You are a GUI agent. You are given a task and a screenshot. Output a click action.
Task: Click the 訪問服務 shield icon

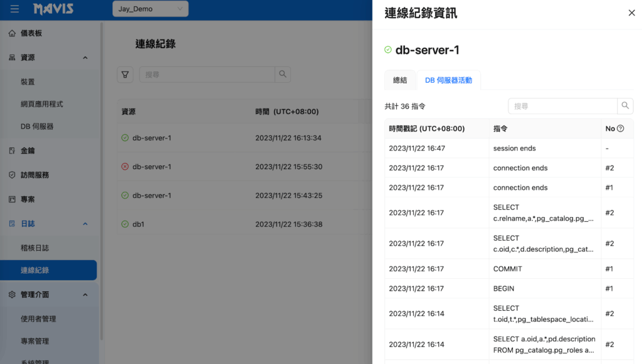(x=12, y=175)
